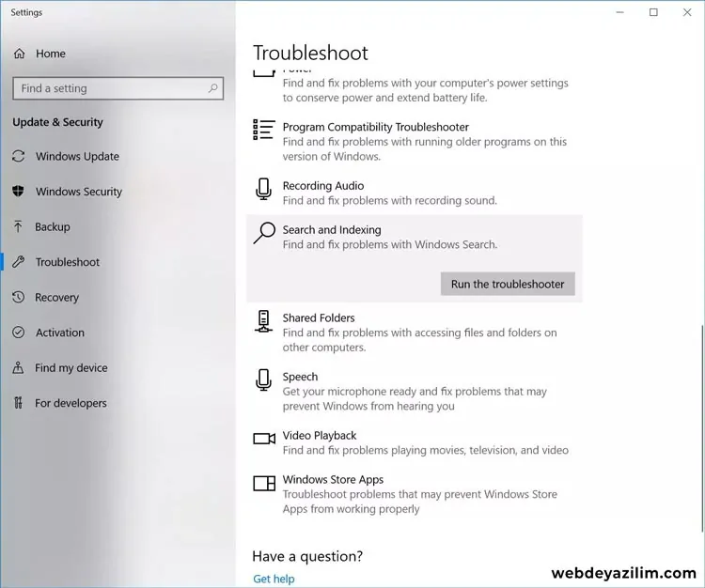Image resolution: width=705 pixels, height=588 pixels.
Task: Click the Power troubleshooter description text
Action: pos(425,90)
